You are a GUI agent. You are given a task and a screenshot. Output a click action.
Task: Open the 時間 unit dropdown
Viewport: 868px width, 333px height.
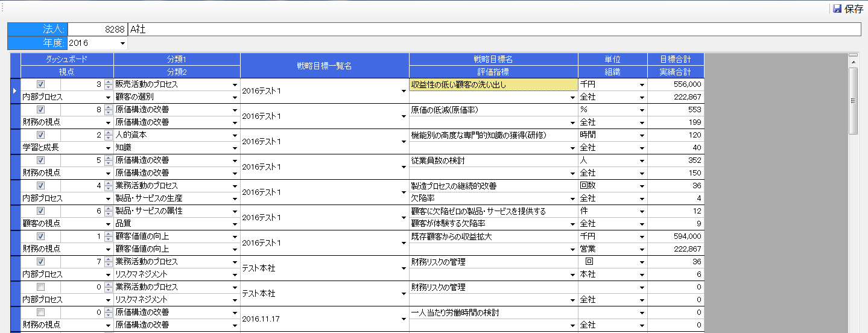point(642,136)
